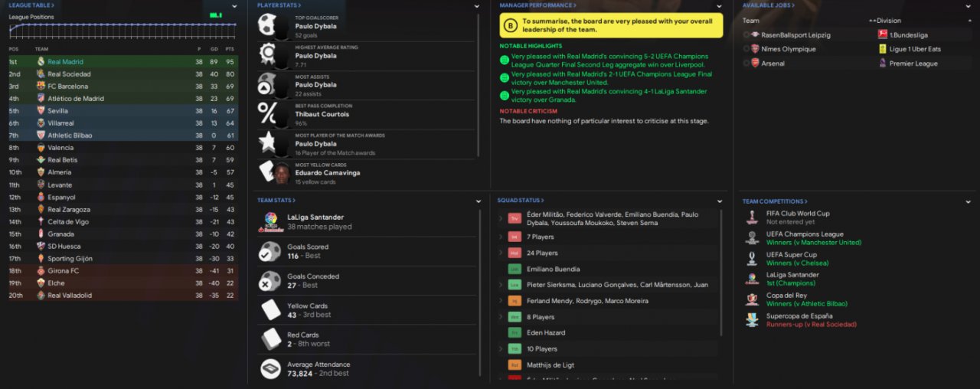This screenshot has width=980, height=389.
Task: Click the LaLiga Santander logo in Team Stats
Action: [270, 222]
